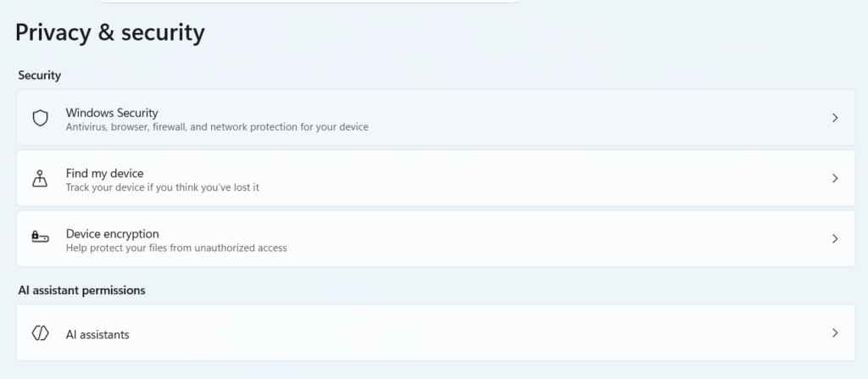Click the AI assistant permissions section heading
Viewport: 868px width, 379px height.
click(81, 290)
